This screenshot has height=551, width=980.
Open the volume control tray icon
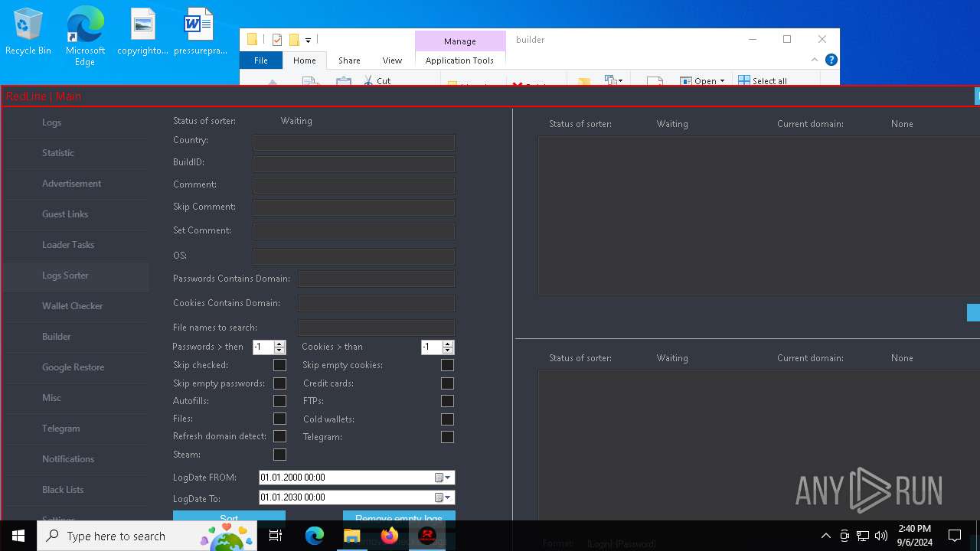(881, 536)
